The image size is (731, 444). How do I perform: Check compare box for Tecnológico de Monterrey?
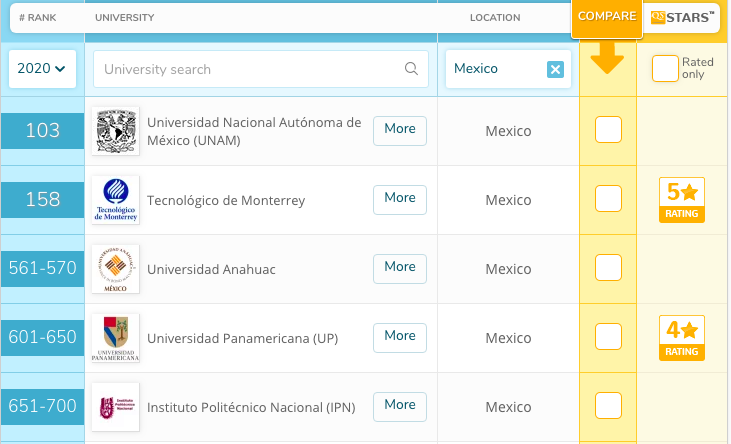coord(608,199)
